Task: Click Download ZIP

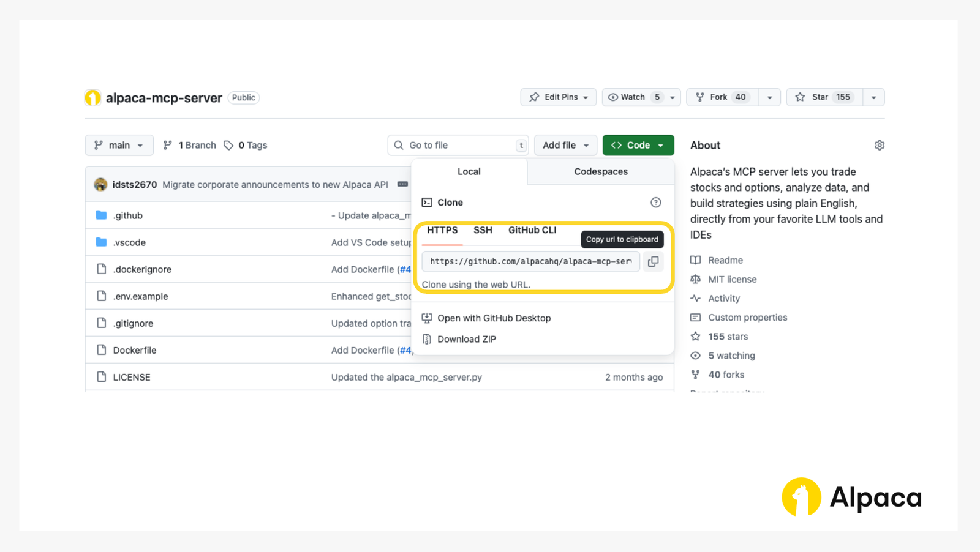Action: point(466,338)
